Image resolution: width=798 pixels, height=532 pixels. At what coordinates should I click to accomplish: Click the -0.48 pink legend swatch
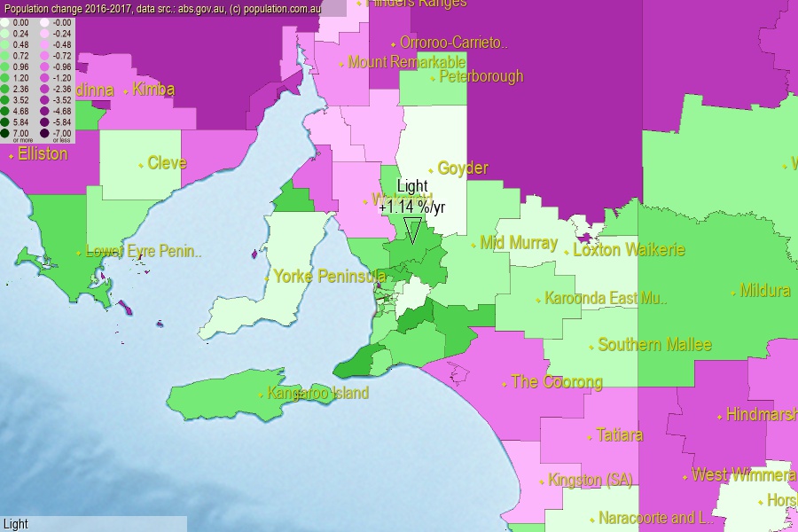(x=45, y=45)
